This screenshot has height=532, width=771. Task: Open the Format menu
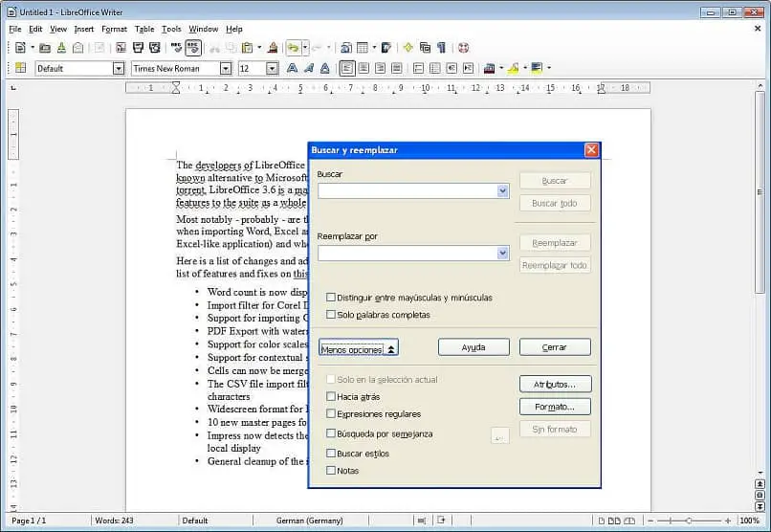point(114,29)
